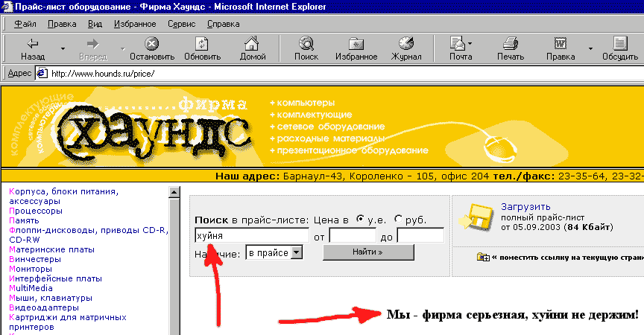644x335 pixels.
Task: Open the Память category link
Action: tap(24, 220)
